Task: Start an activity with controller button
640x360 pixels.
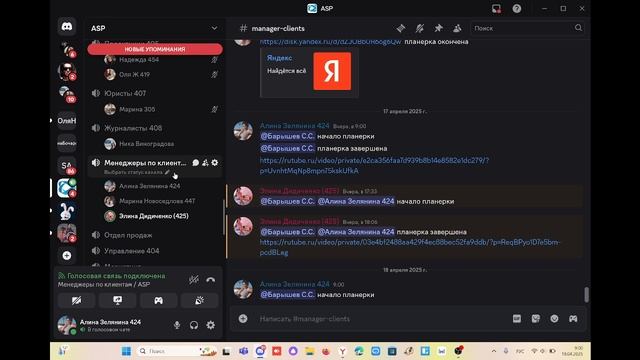Action: 158,301
